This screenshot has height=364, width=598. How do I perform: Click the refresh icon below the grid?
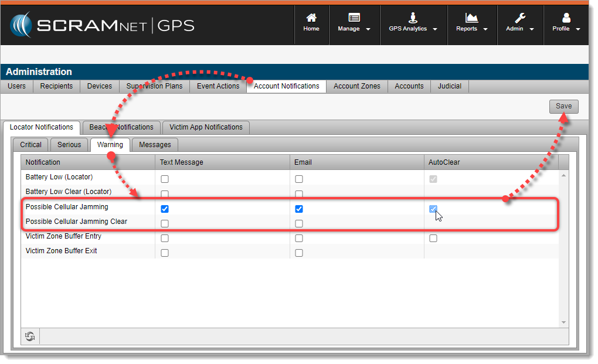click(x=30, y=336)
